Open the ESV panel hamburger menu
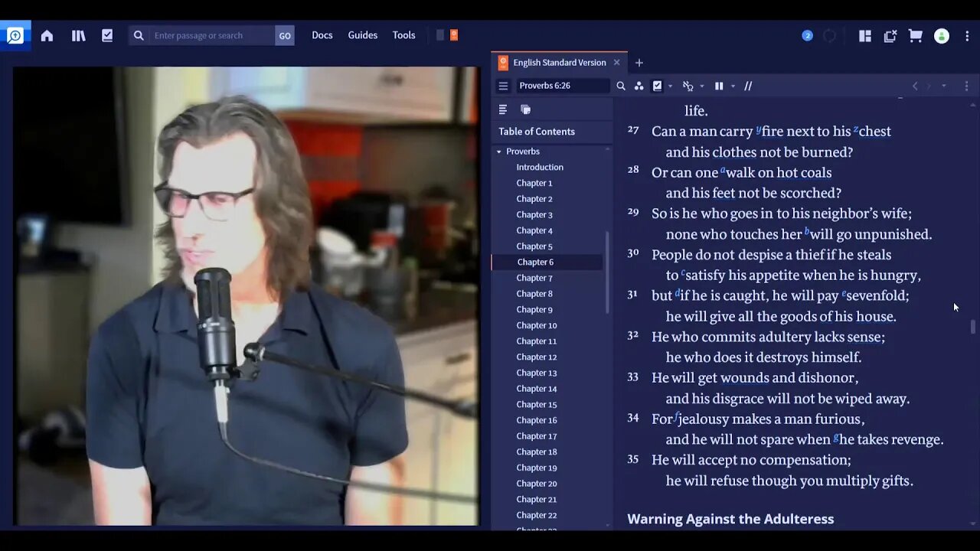 coord(503,86)
